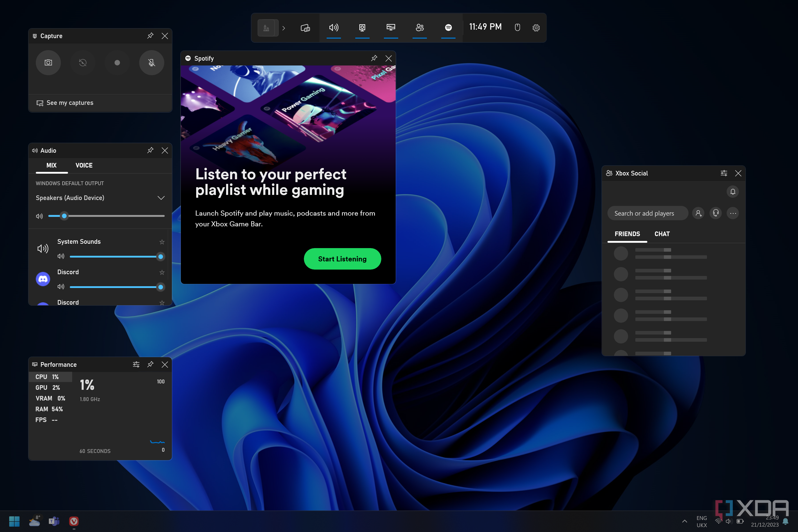Open the Windows Start menu
Viewport: 798px width, 532px height.
[14, 521]
